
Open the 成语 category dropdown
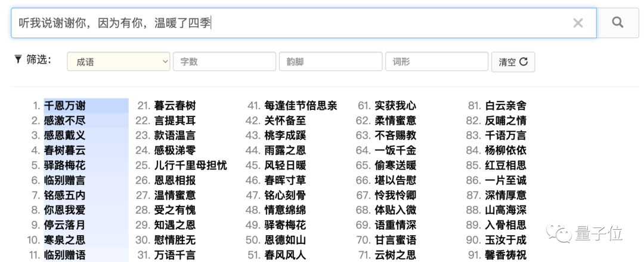pos(119,61)
